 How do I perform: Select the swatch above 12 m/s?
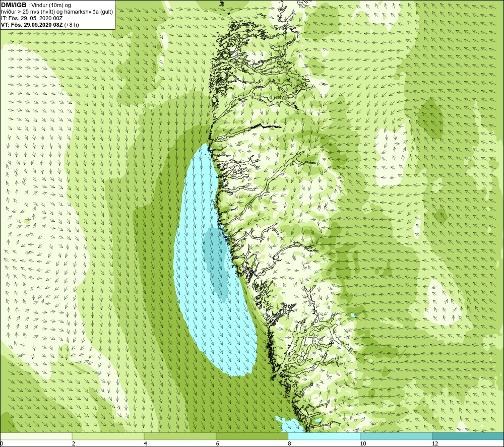pyautogui.click(x=468, y=436)
